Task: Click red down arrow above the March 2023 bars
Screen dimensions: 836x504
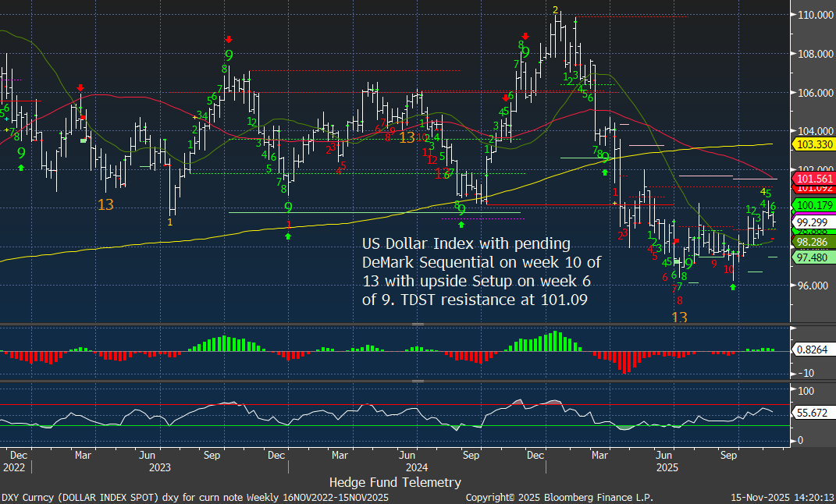Action: pos(80,88)
